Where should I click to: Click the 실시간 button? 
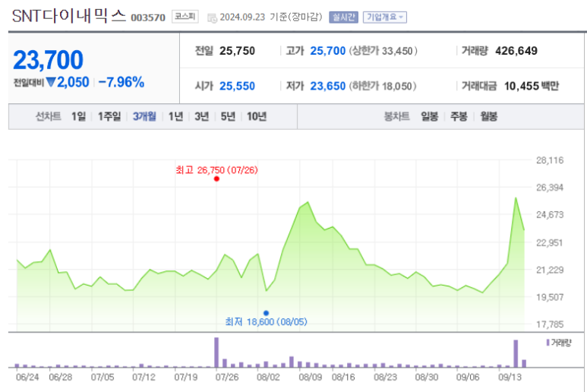343,17
